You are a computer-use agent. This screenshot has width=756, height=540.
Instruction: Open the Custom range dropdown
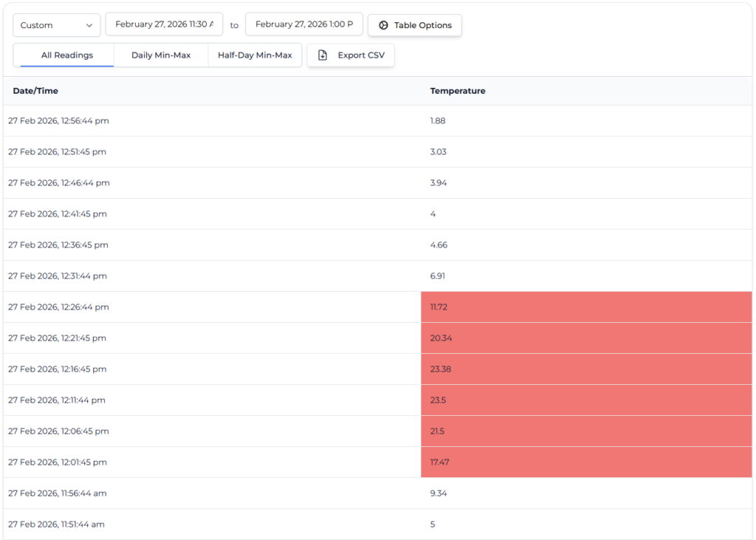56,25
